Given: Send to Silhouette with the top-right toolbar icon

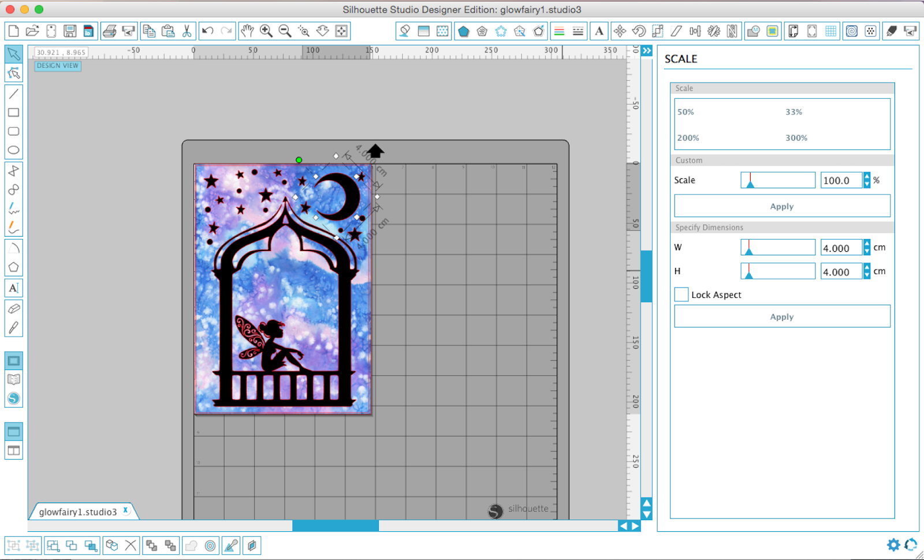Looking at the screenshot, I should point(911,31).
